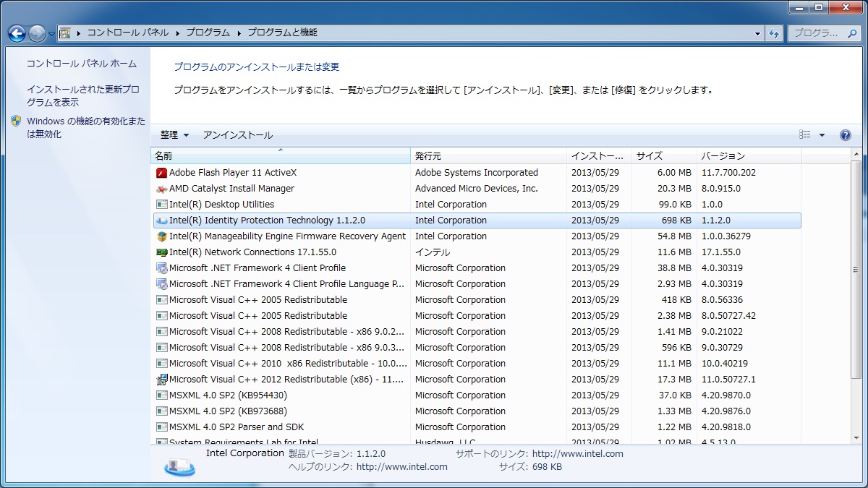Open Windows の機能の有効化または無効化 link
Image resolution: width=868 pixels, height=488 pixels.
(x=86, y=128)
